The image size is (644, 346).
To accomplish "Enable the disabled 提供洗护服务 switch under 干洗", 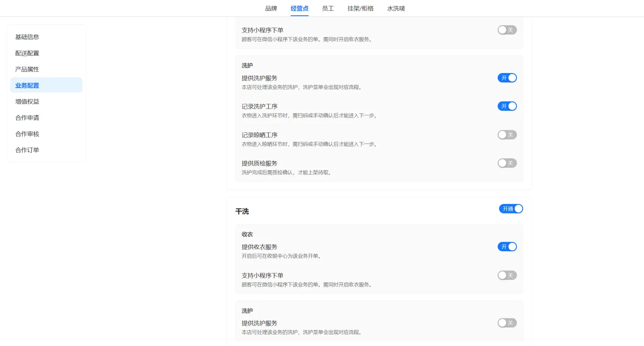I will point(507,323).
